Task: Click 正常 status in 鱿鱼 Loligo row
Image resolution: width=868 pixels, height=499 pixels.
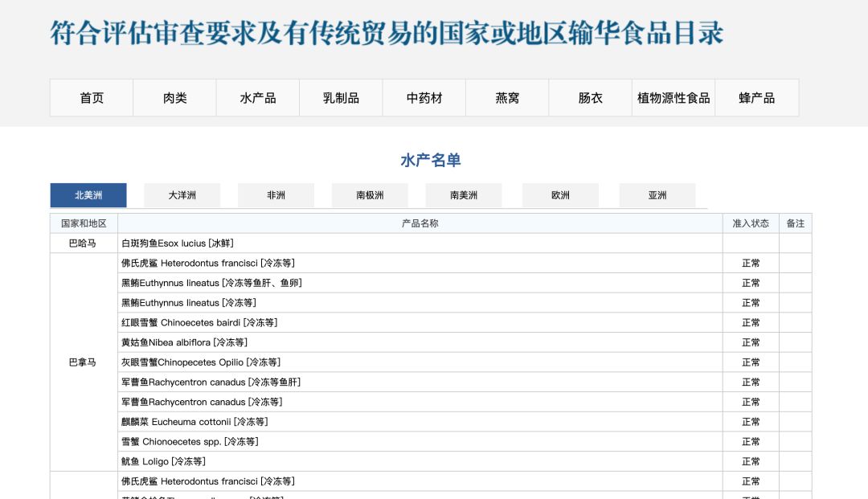Action: [751, 461]
